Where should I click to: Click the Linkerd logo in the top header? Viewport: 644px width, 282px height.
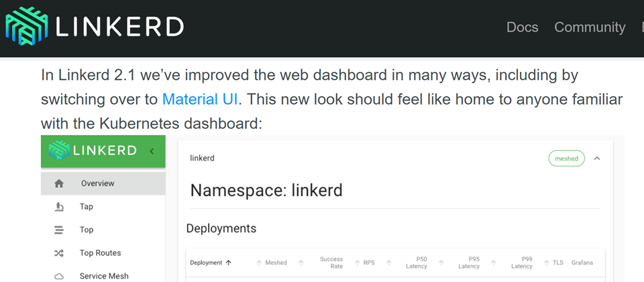(95, 26)
